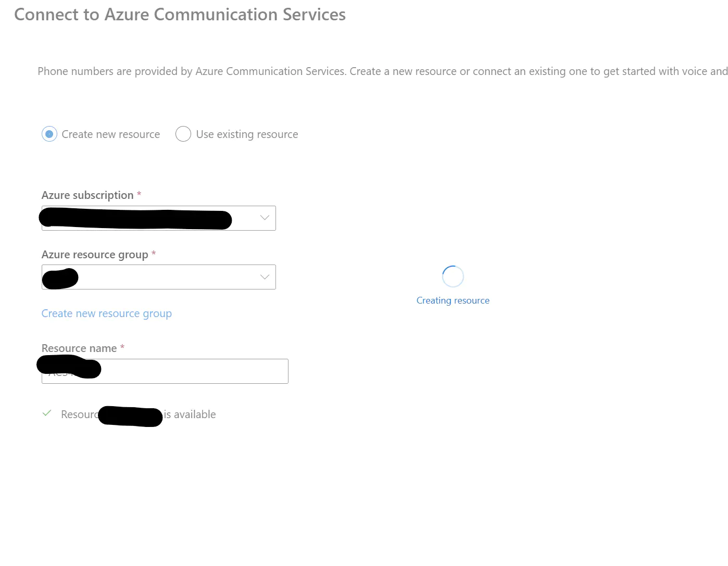Open the Azure subscription combo box

point(159,218)
